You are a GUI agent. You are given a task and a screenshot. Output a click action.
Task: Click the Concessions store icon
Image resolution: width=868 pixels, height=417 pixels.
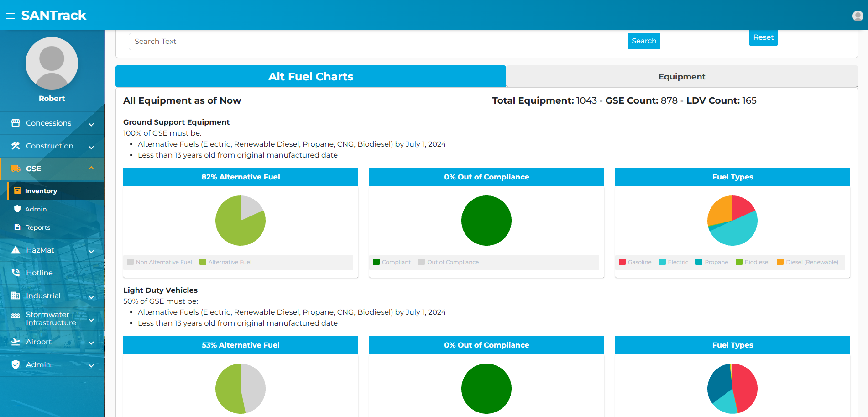pyautogui.click(x=16, y=123)
